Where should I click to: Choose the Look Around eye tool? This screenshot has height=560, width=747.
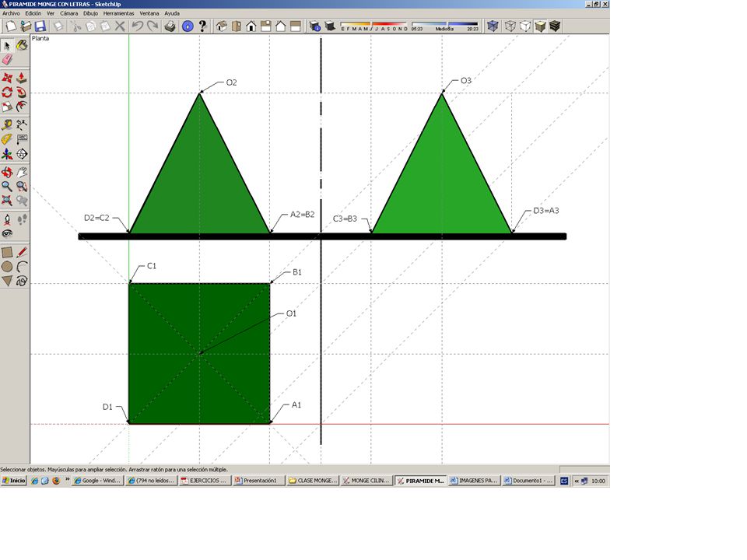(7, 233)
